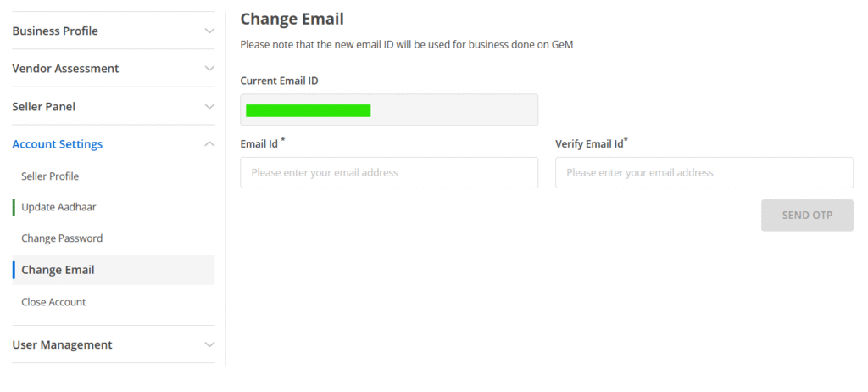
Task: Click the Account Settings heading text
Action: pos(58,144)
